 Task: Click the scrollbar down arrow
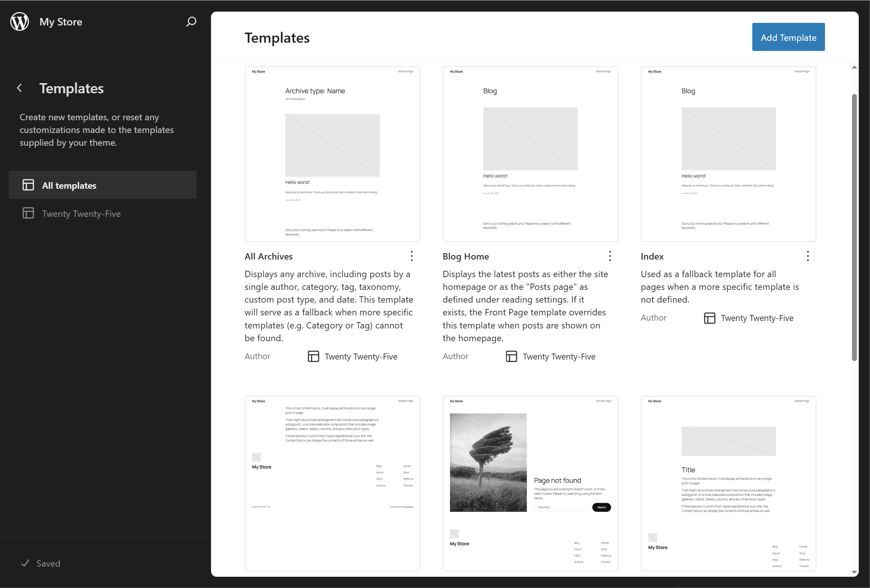(854, 572)
